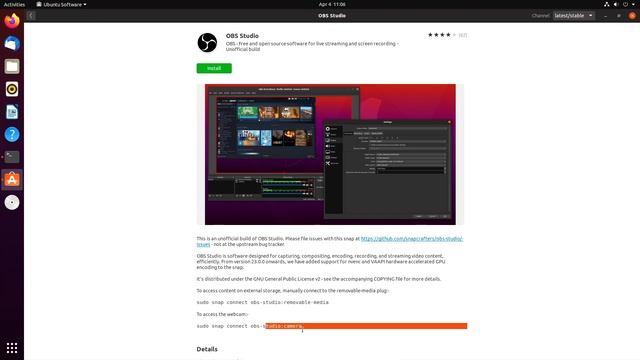This screenshot has width=640, height=360.
Task: Open Firefox from the dock
Action: click(x=12, y=20)
